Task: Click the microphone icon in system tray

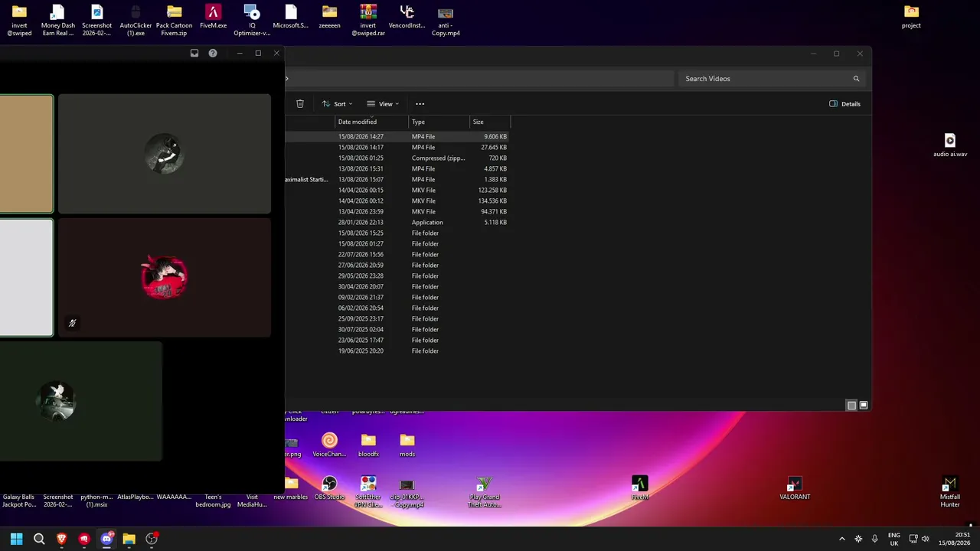Action: pos(874,539)
